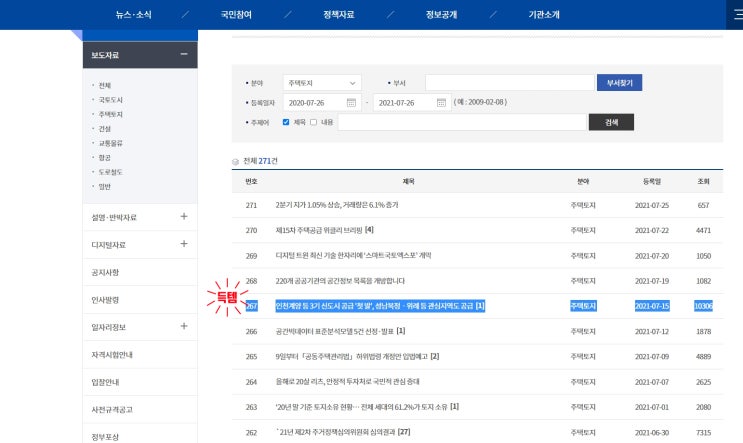Select 건설 in the sidebar

pos(105,129)
